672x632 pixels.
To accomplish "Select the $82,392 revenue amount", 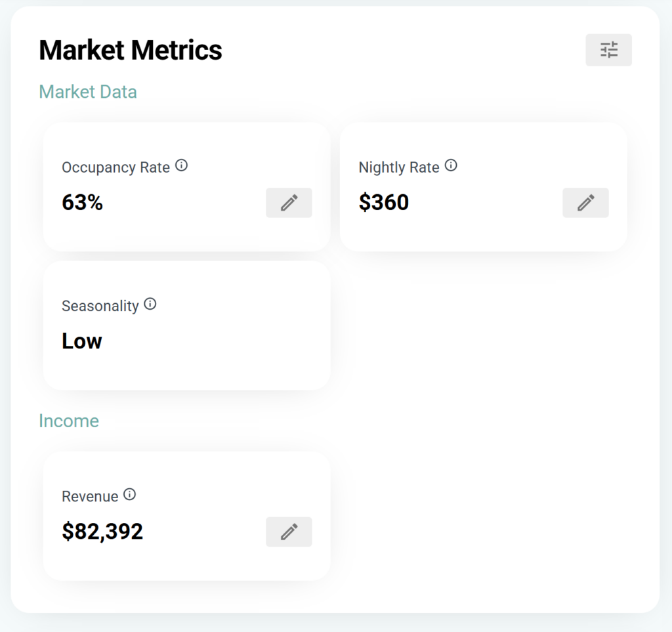I will point(102,532).
